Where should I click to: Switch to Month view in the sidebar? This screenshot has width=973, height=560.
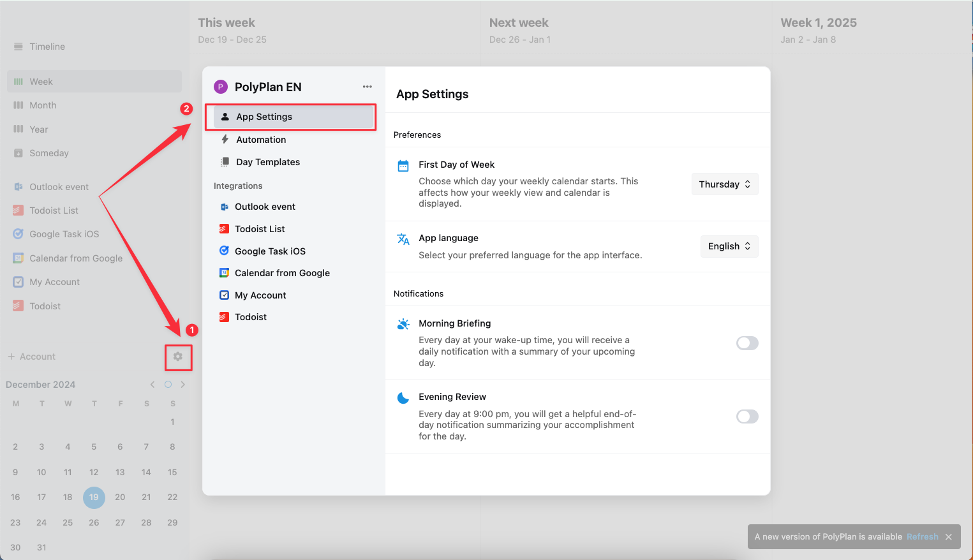43,105
